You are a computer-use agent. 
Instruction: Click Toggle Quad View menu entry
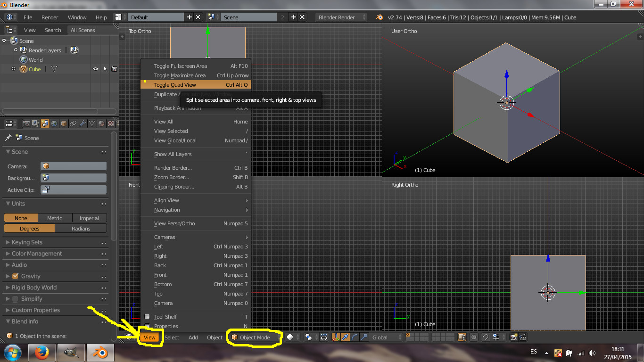tap(196, 85)
